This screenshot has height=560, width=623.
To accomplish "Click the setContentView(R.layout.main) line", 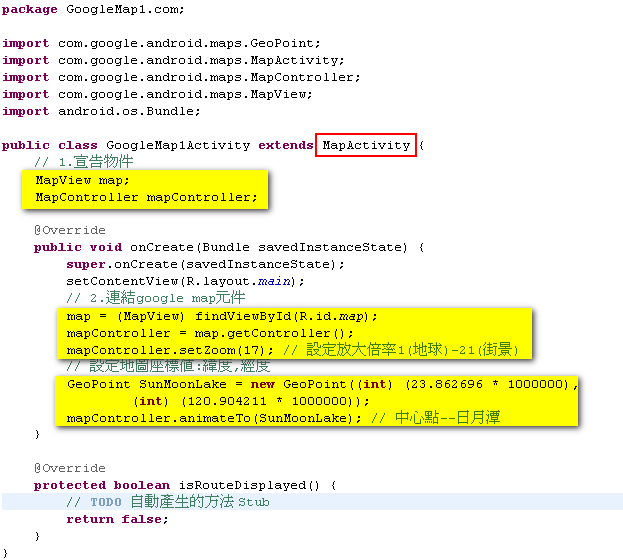I will point(185,281).
